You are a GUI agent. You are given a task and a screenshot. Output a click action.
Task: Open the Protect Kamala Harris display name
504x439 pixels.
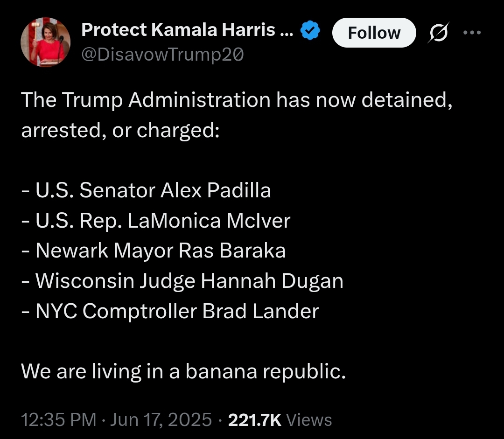tap(187, 30)
